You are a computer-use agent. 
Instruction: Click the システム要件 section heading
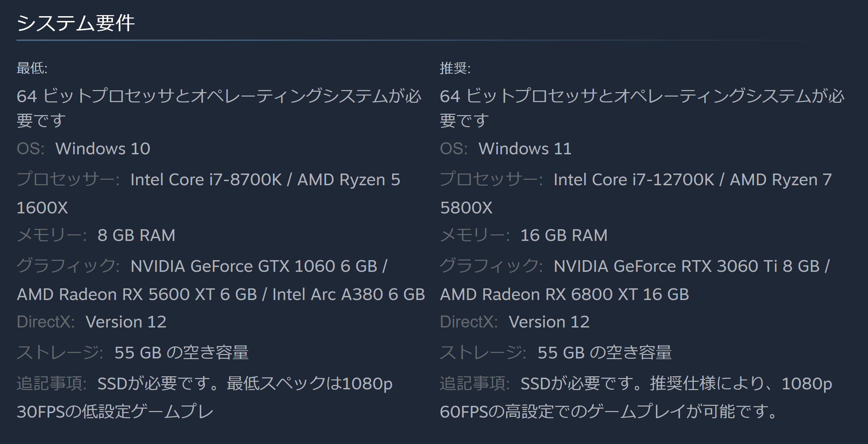pyautogui.click(x=76, y=23)
